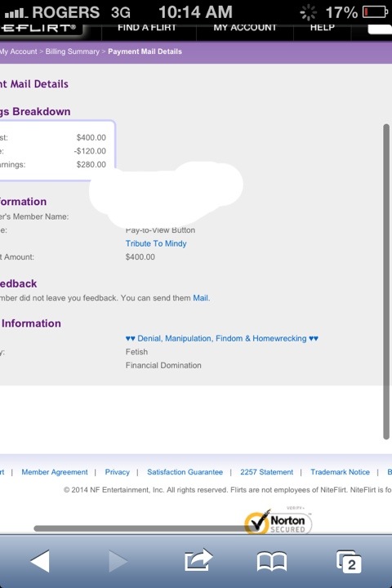This screenshot has width=392, height=588.
Task: Go to Billing Summary breadcrumb
Action: [73, 51]
